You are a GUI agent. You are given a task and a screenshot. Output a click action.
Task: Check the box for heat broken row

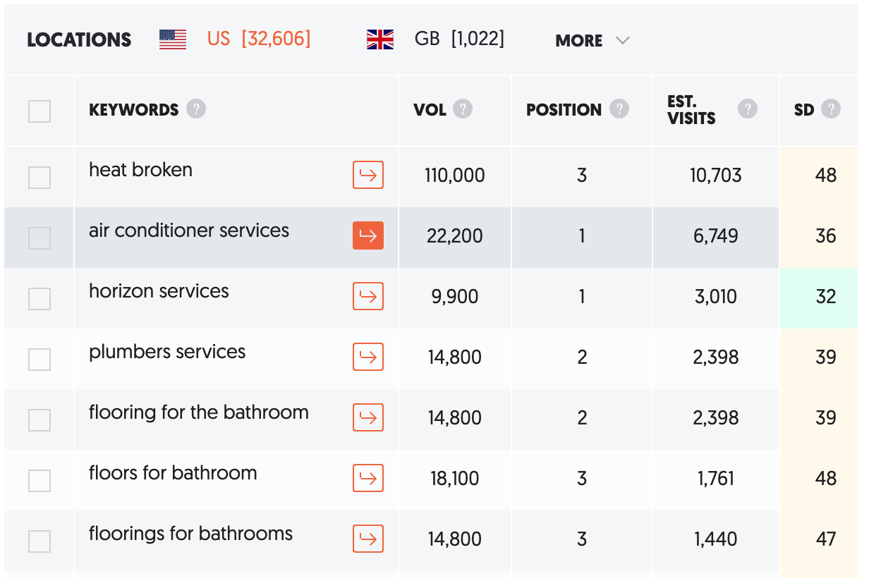pos(39,178)
